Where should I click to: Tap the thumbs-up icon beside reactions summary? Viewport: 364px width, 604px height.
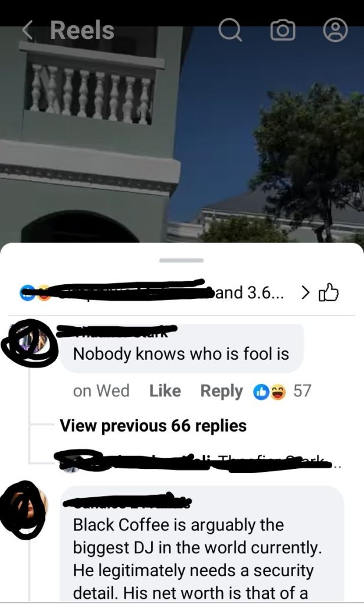point(329,293)
